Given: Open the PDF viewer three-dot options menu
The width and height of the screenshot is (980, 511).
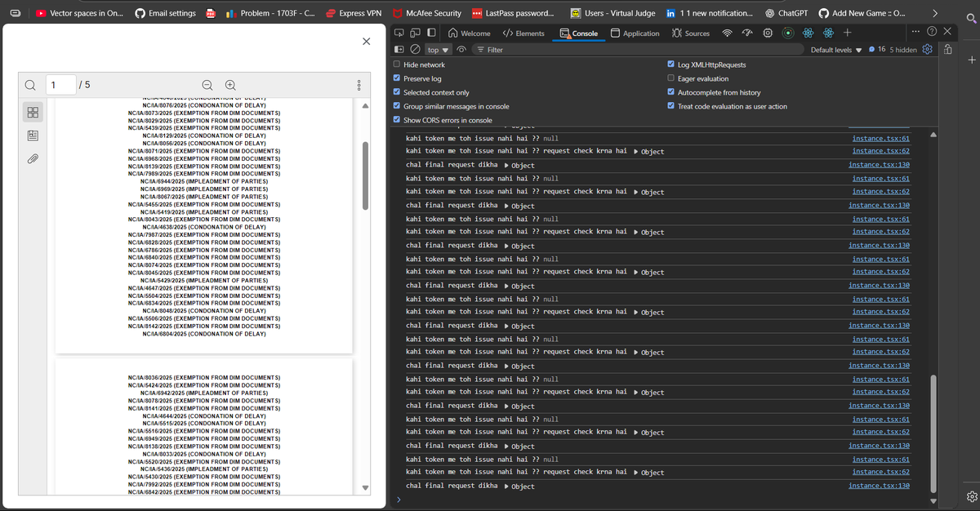Looking at the screenshot, I should pos(359,85).
